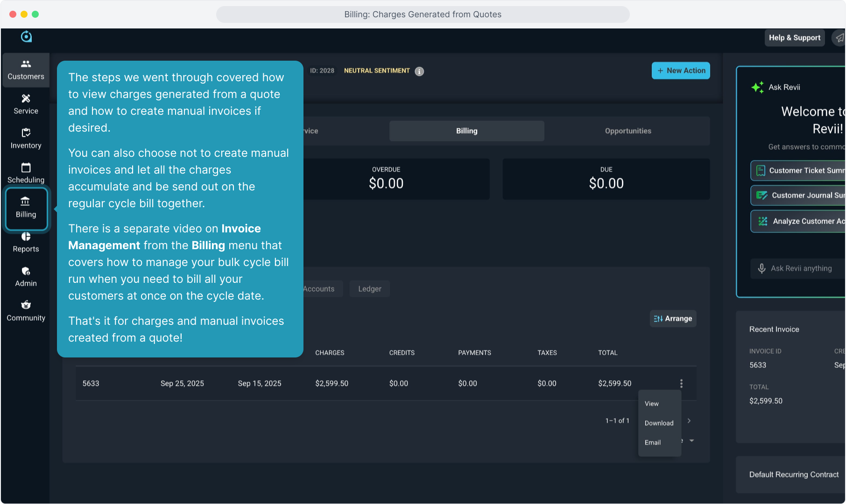This screenshot has height=504, width=846.
Task: Click the microphone icon in Ask Revii
Action: pyautogui.click(x=761, y=268)
